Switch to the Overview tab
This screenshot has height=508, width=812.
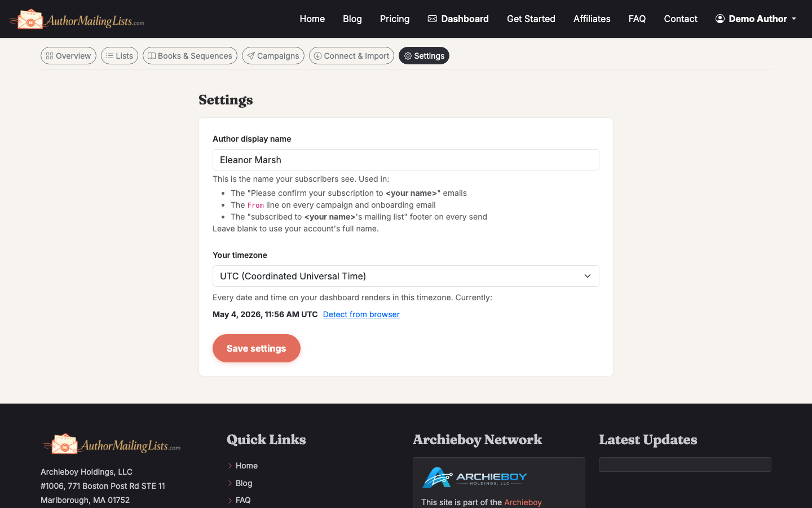click(x=68, y=56)
